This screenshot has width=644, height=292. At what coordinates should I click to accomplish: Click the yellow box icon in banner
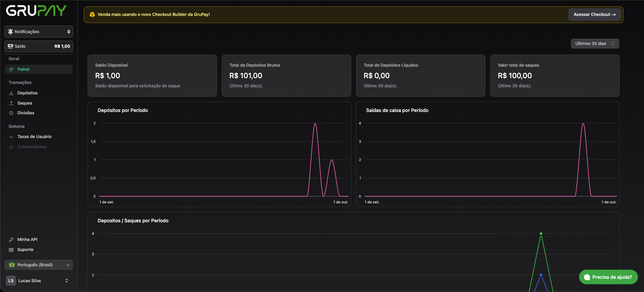[92, 15]
